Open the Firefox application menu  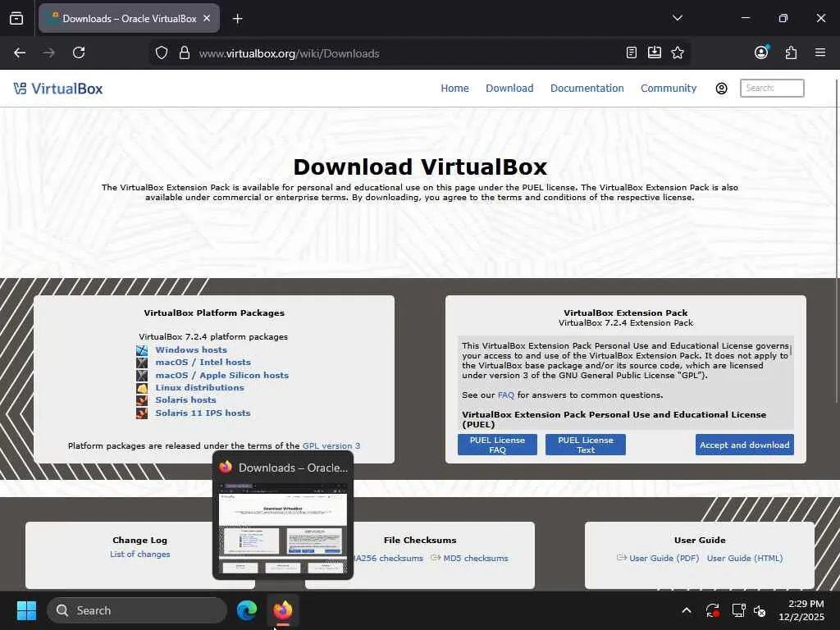[x=819, y=52]
